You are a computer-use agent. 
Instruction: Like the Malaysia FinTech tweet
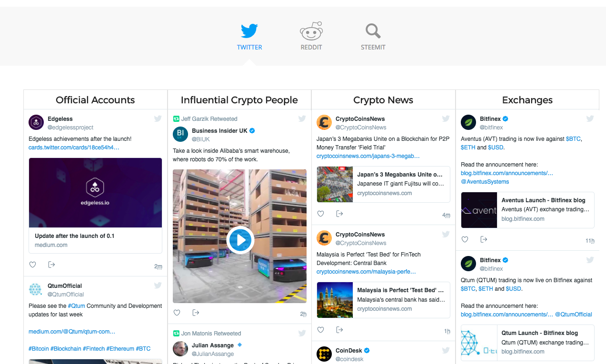click(x=320, y=330)
